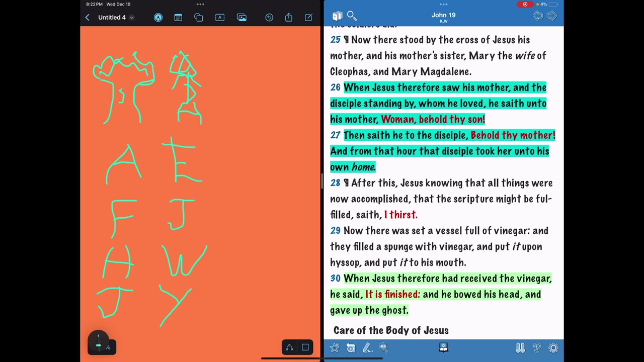The width and height of the screenshot is (644, 362).
Task: Select verse number 25
Action: click(x=335, y=40)
